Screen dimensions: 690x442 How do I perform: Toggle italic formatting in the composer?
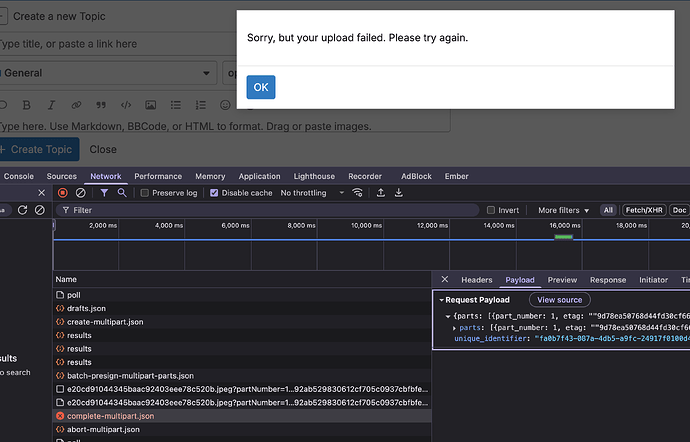51,105
